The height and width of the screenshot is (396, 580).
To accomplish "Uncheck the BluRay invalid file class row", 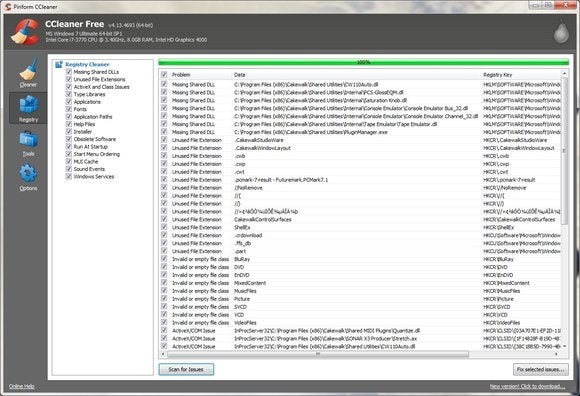I will pyautogui.click(x=164, y=259).
